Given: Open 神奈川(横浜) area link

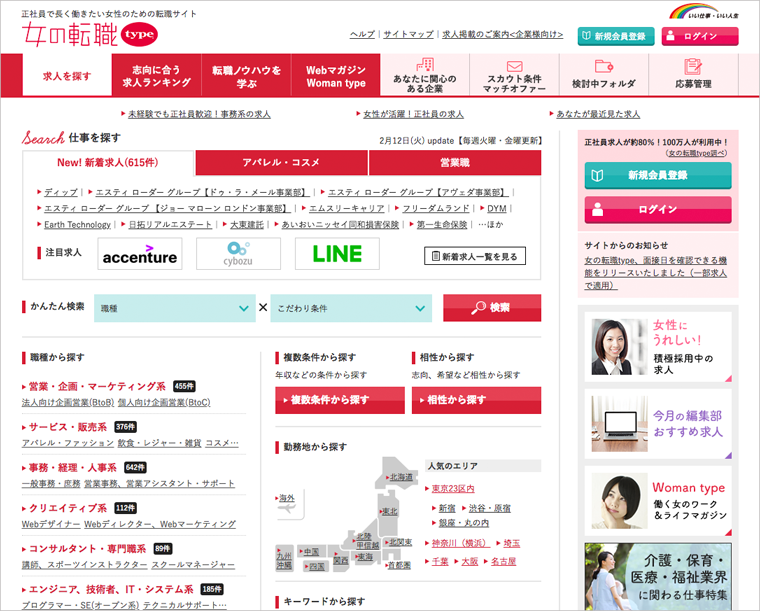Looking at the screenshot, I should click(x=460, y=543).
